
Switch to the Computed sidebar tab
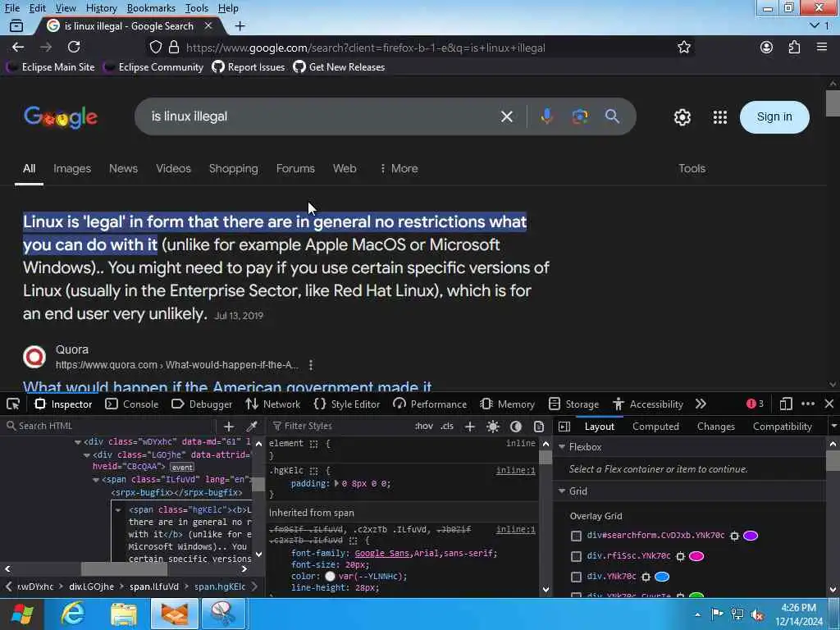[655, 427]
